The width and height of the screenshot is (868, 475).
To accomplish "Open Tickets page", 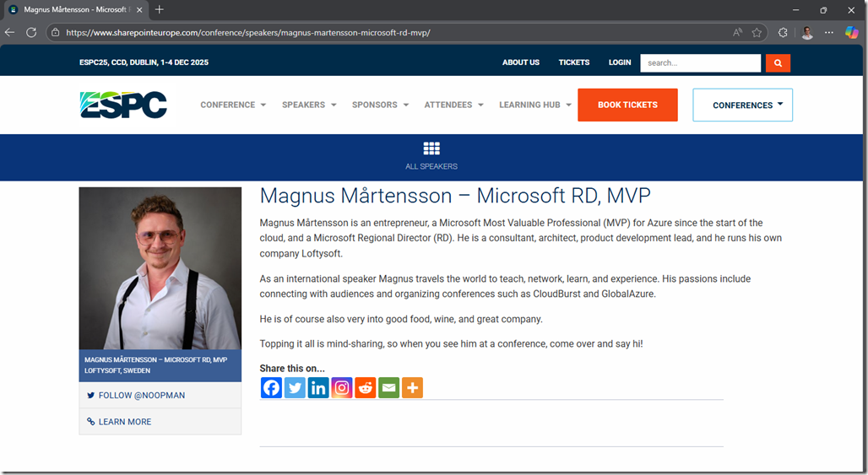I will coord(574,62).
